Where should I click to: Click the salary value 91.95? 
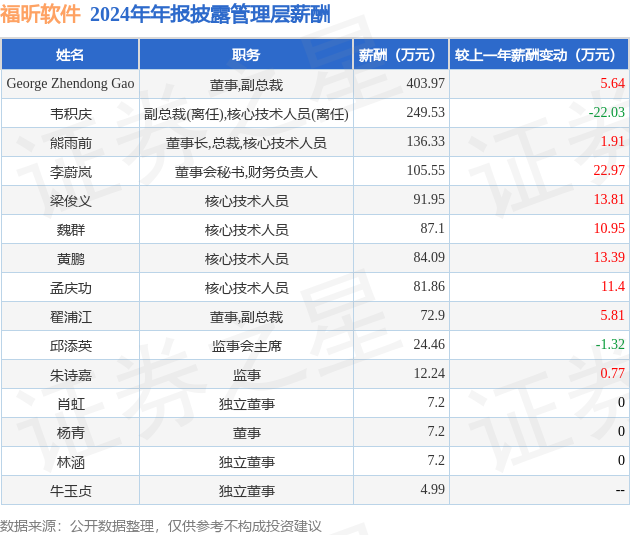tap(429, 199)
